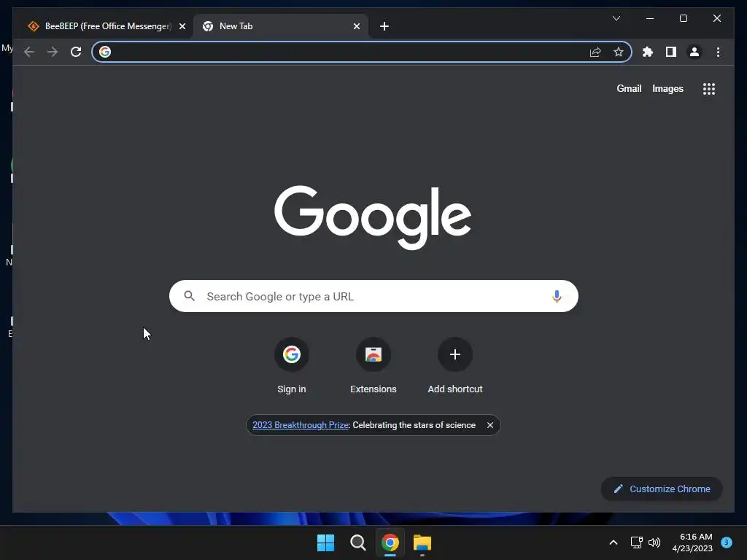Viewport: 747px width, 560px height.
Task: Go back using the back arrow
Action: click(x=29, y=52)
